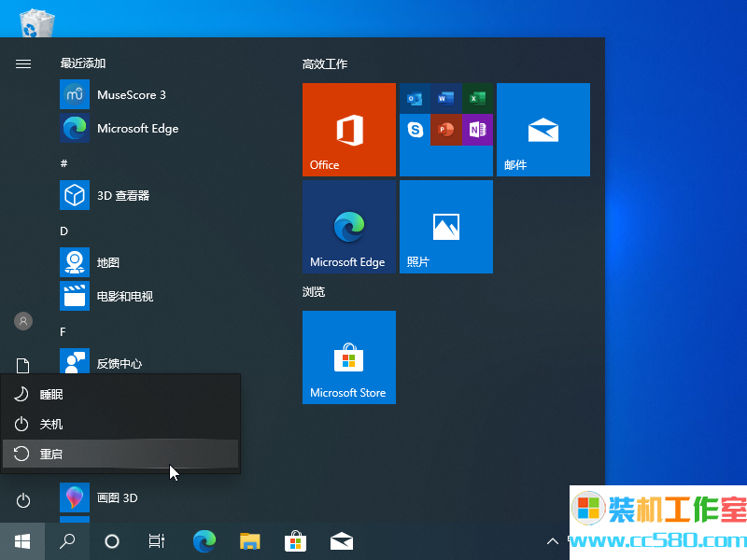Launch Edge from the taskbar
747x560 pixels.
pyautogui.click(x=204, y=541)
